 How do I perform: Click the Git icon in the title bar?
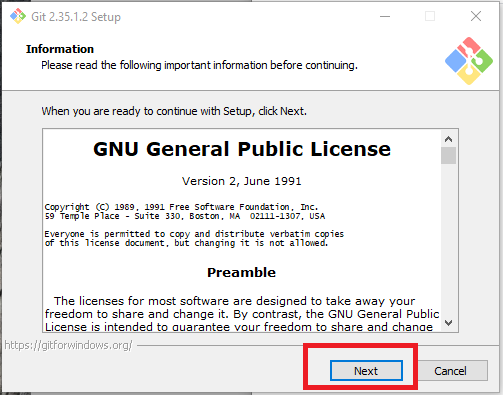click(x=18, y=16)
